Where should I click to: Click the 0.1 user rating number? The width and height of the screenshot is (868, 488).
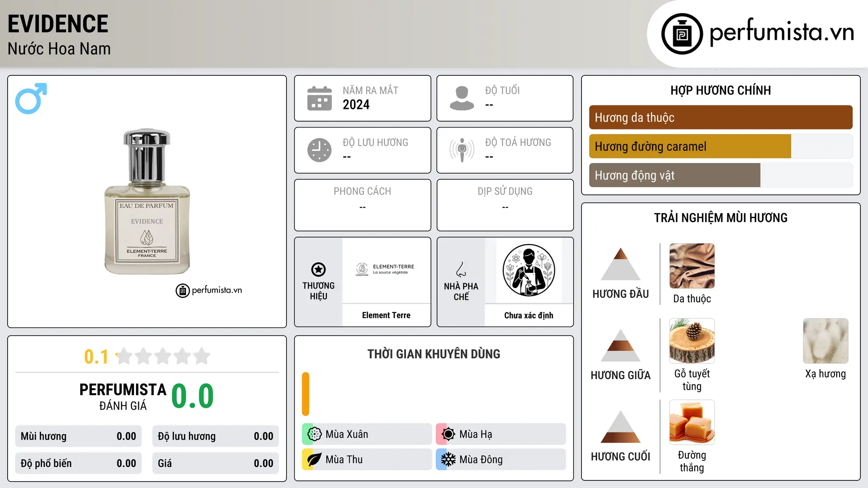click(96, 357)
